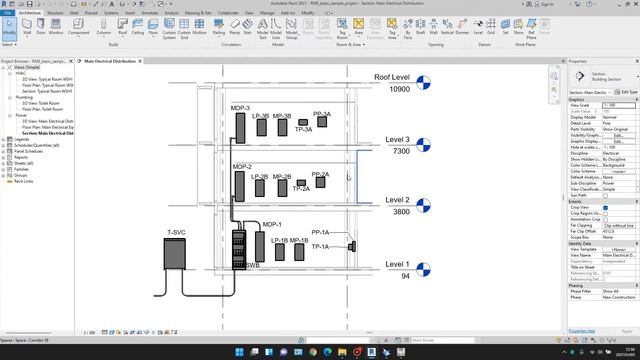Click Edit button for Graphic Display options
Screen dimensions: 640x360
point(618,141)
